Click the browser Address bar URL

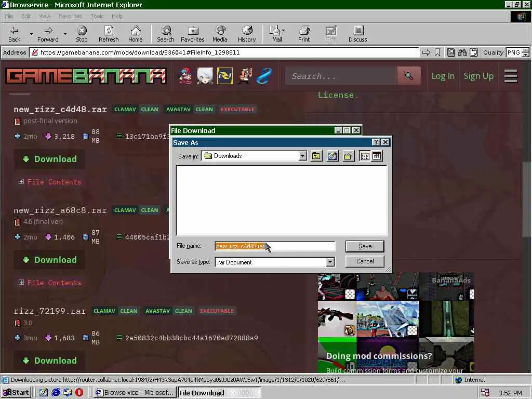click(x=225, y=52)
